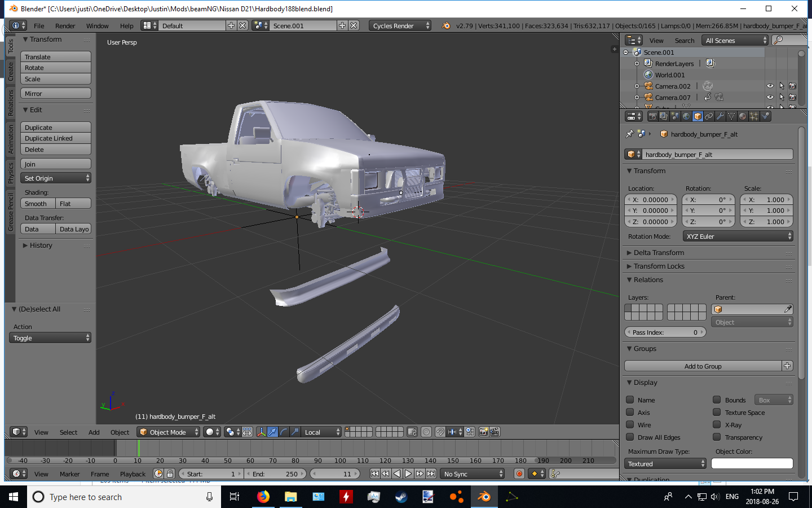Open the No Sync playback dropdown

tap(473, 474)
